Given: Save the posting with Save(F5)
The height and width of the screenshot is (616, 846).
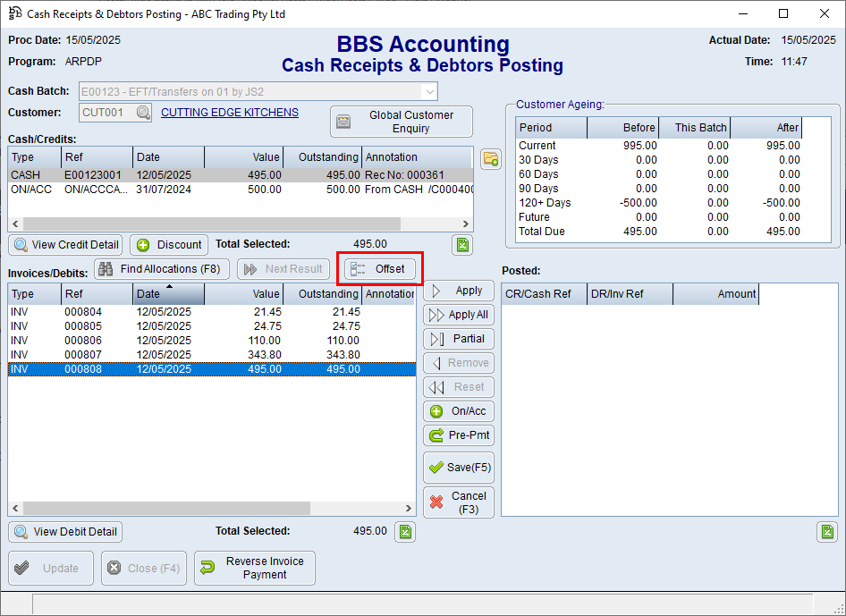Looking at the screenshot, I should (x=459, y=467).
